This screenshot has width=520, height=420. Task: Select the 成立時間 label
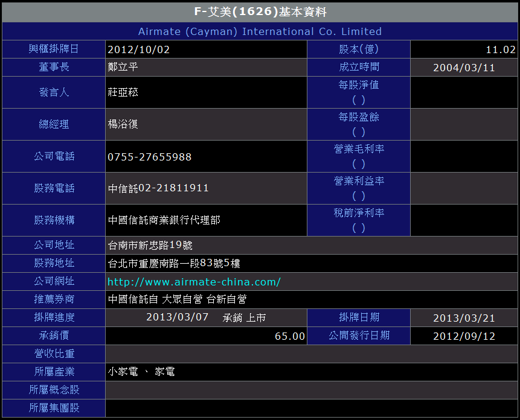pyautogui.click(x=359, y=67)
